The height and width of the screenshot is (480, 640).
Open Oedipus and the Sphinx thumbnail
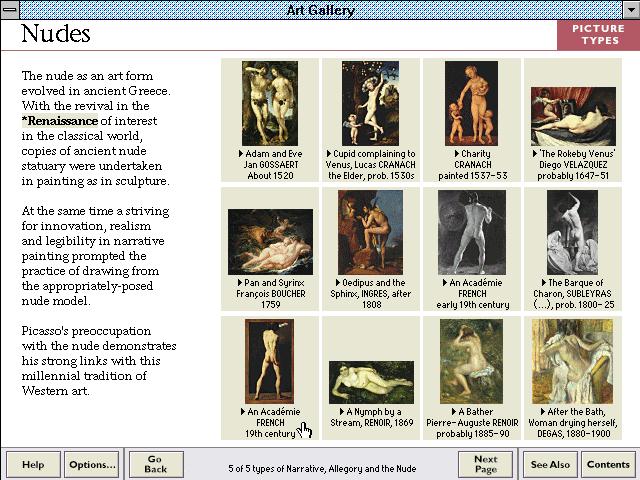tap(370, 232)
